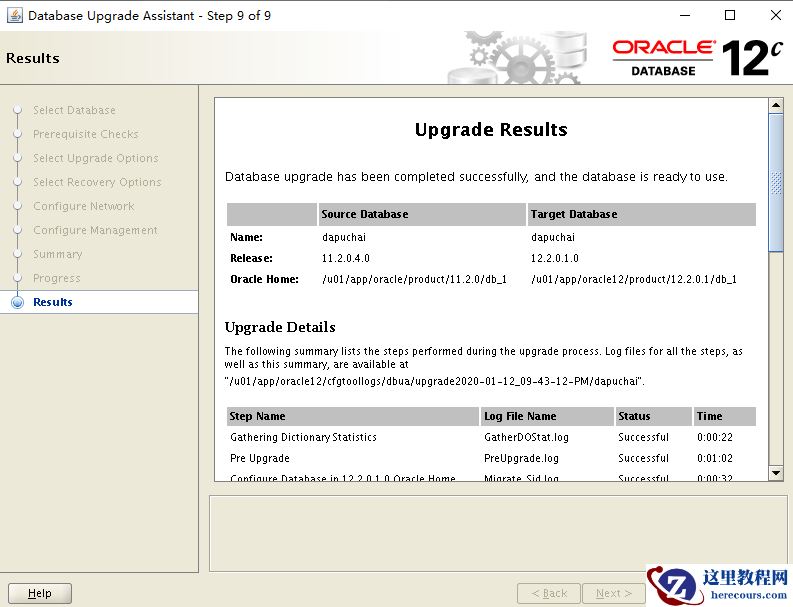Click the Gathering Dictionary Statistics row

[491, 437]
